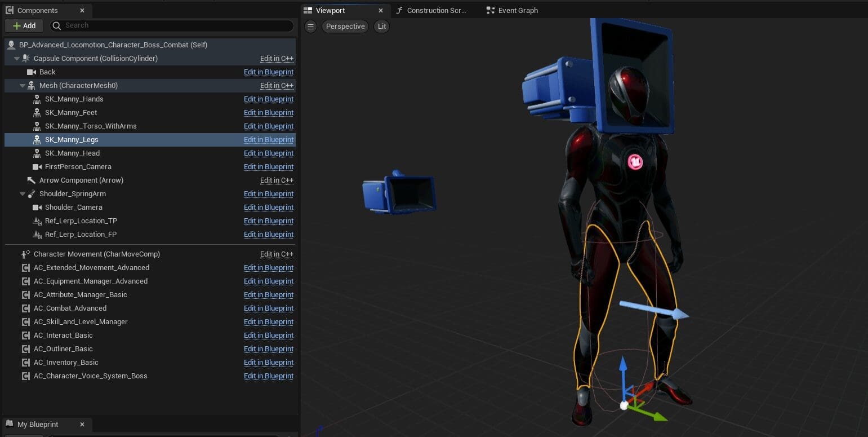The image size is (868, 437).
Task: Click the Shoulder_Camera component icon
Action: click(x=37, y=208)
